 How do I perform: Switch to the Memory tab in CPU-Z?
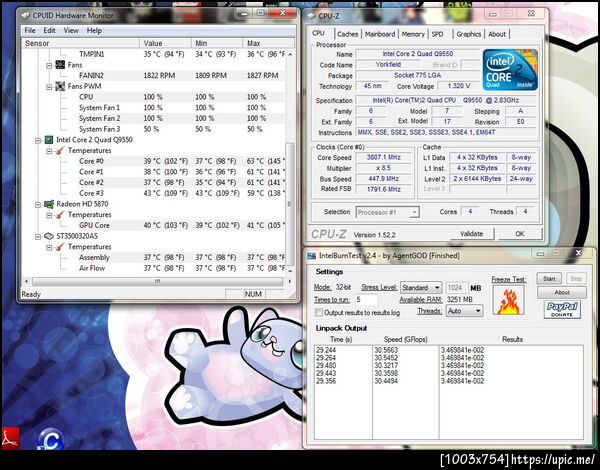pyautogui.click(x=413, y=34)
